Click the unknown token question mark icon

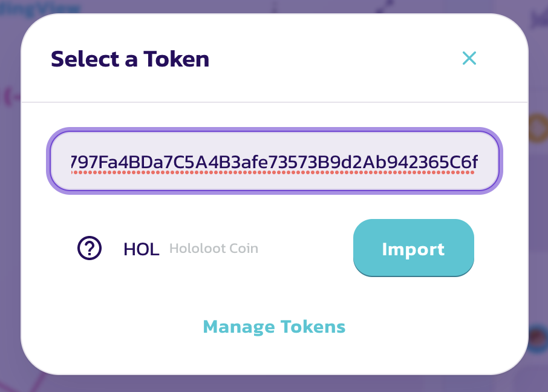[90, 248]
